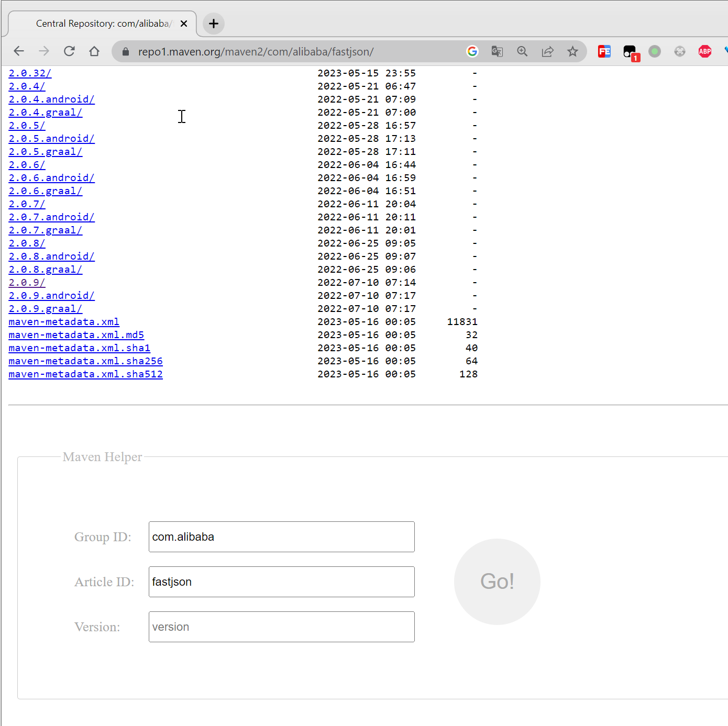
Task: Select timestamp 2022-05-21 06:47
Action: click(x=367, y=86)
